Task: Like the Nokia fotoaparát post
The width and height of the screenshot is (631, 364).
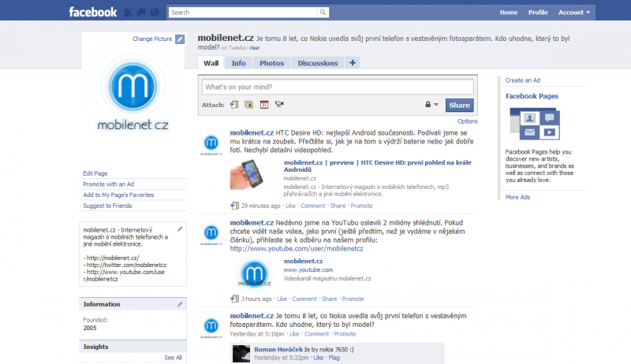Action: pos(294,334)
